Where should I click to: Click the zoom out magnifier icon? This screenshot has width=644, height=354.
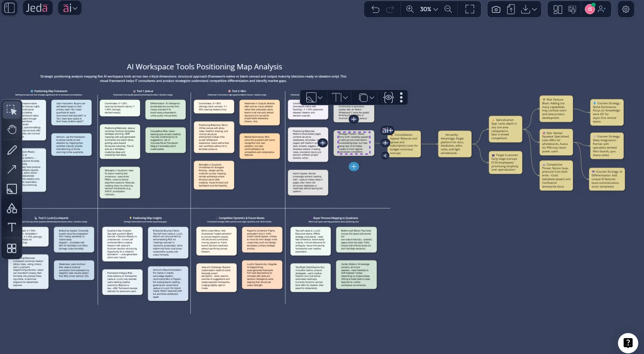pos(449,9)
